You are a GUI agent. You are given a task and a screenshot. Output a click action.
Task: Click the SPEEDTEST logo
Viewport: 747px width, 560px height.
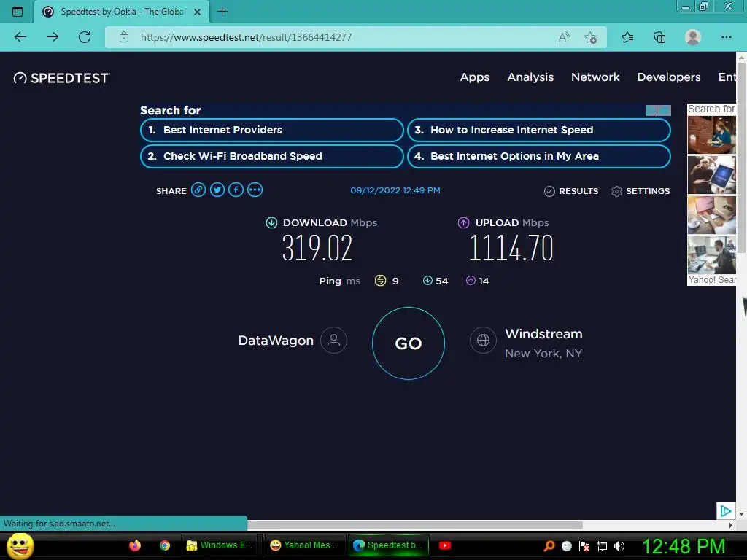61,78
